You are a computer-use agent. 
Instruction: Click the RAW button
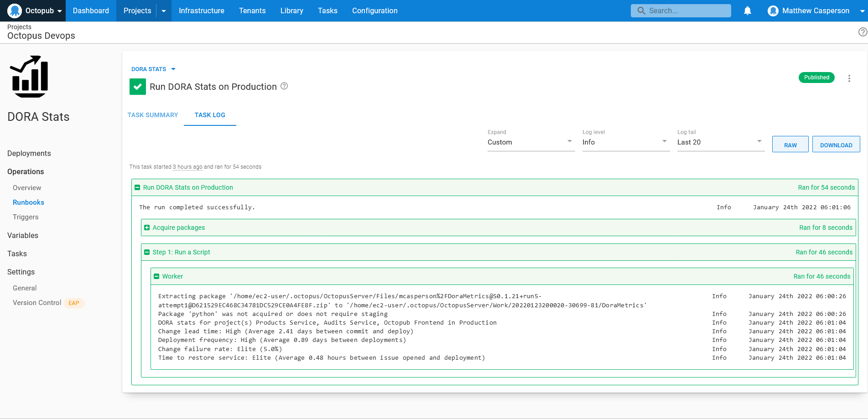point(790,145)
